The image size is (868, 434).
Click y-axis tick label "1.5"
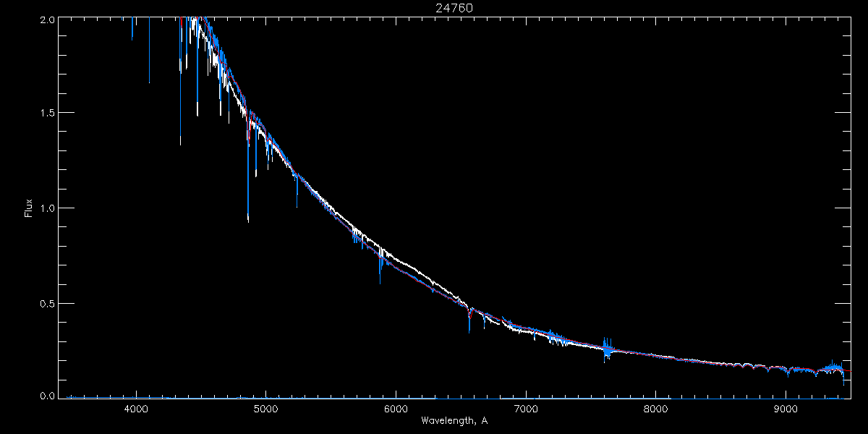point(46,113)
